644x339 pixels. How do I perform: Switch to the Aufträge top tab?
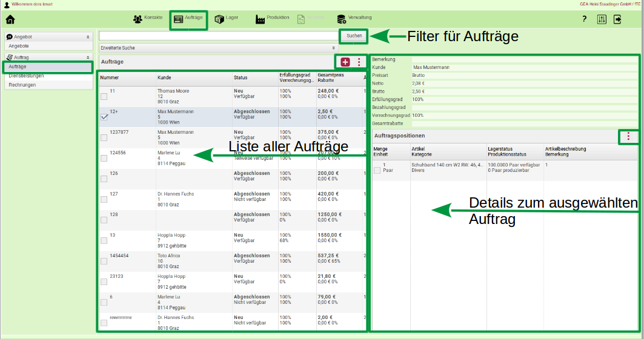[x=188, y=19]
